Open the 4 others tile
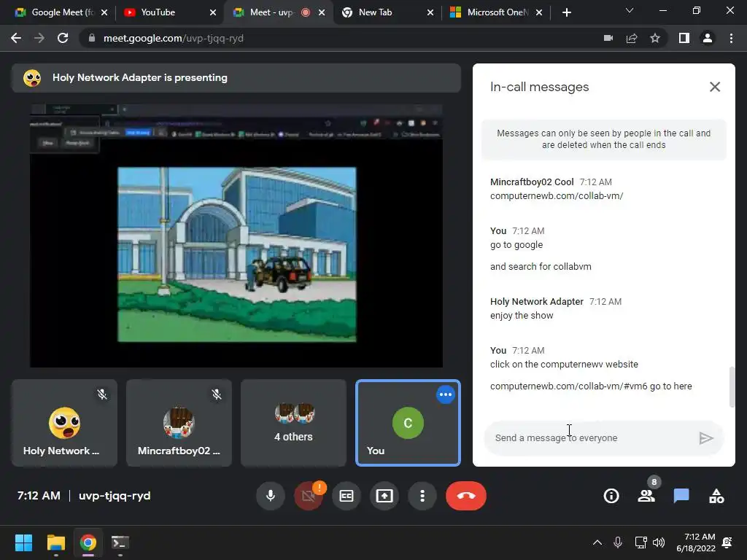747x560 pixels. pos(293,423)
